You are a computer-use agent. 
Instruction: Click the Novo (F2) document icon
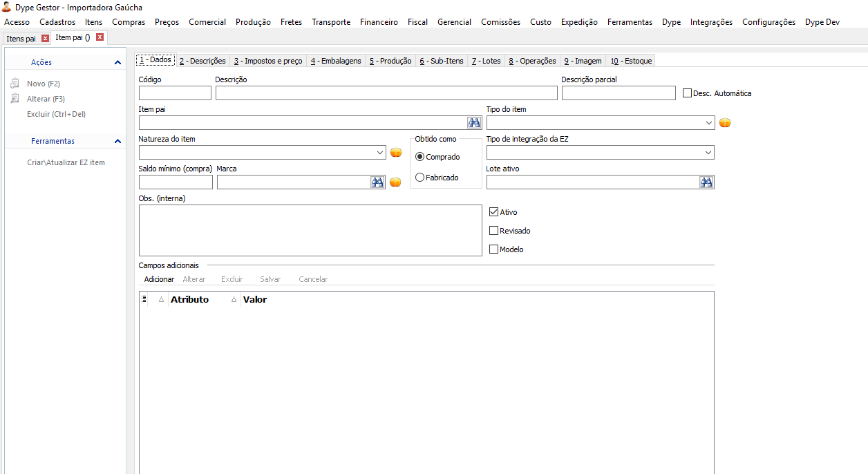pos(15,84)
